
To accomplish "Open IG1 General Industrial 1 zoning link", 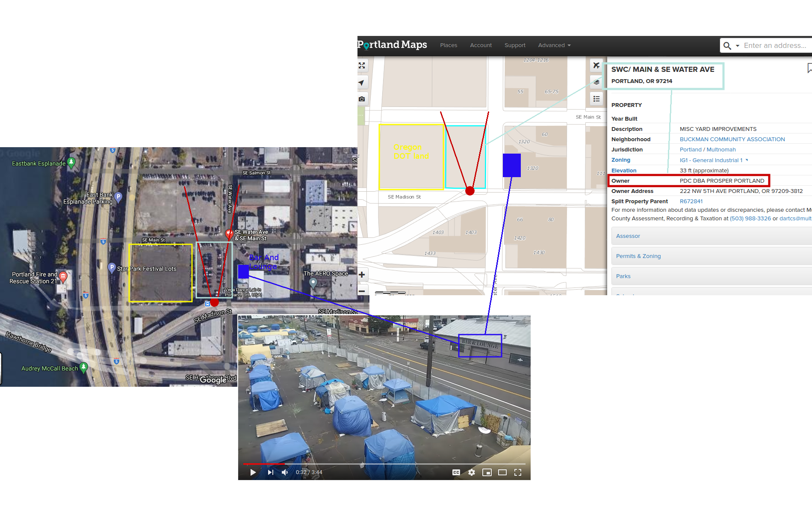I will click(711, 160).
